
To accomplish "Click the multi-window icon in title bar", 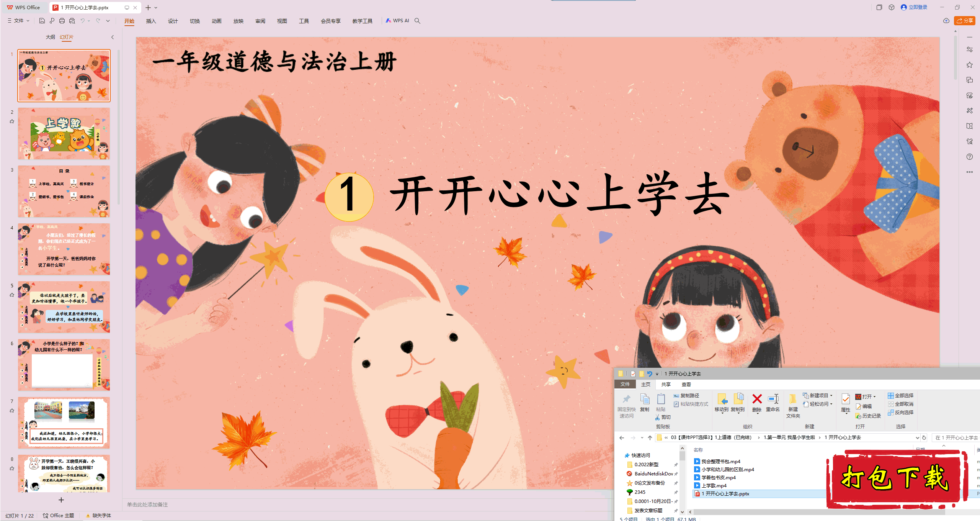I will point(879,7).
